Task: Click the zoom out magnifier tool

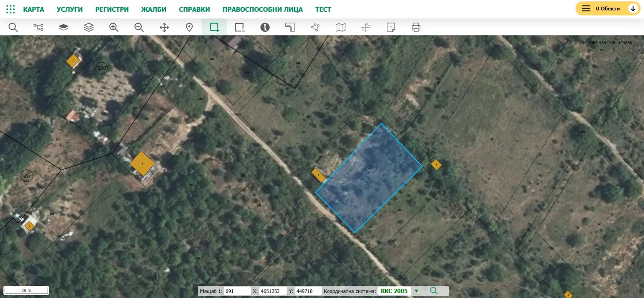Action: click(x=139, y=27)
